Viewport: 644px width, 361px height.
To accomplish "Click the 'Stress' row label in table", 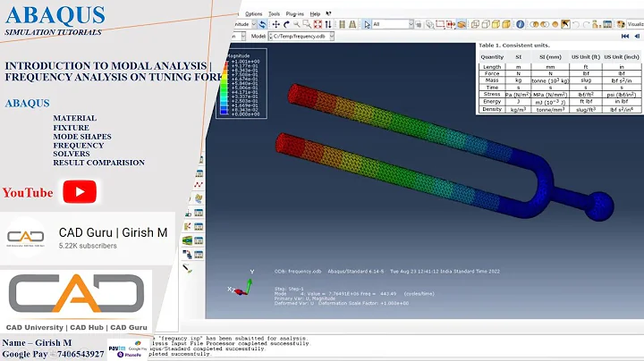I will pyautogui.click(x=492, y=95).
